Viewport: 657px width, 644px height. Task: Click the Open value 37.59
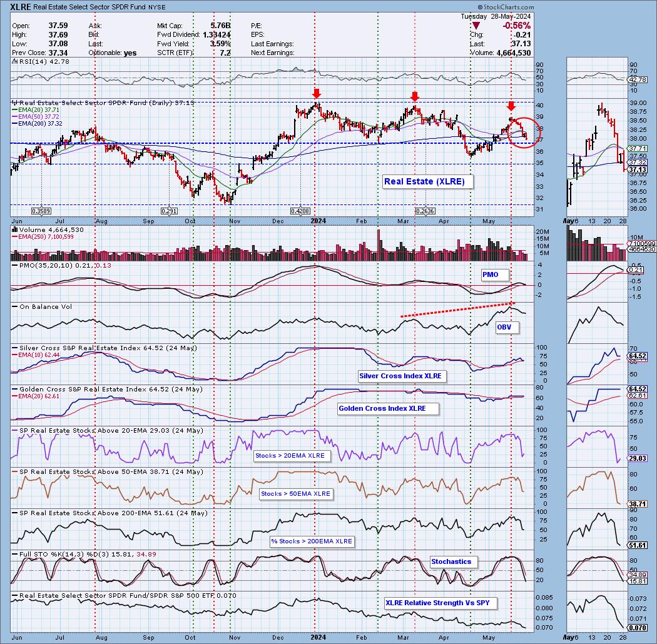58,26
